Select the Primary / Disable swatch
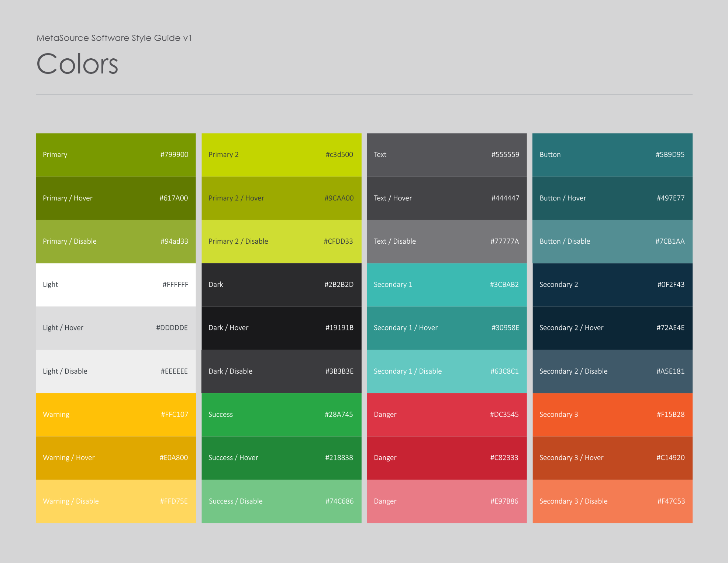The width and height of the screenshot is (728, 563). (115, 241)
